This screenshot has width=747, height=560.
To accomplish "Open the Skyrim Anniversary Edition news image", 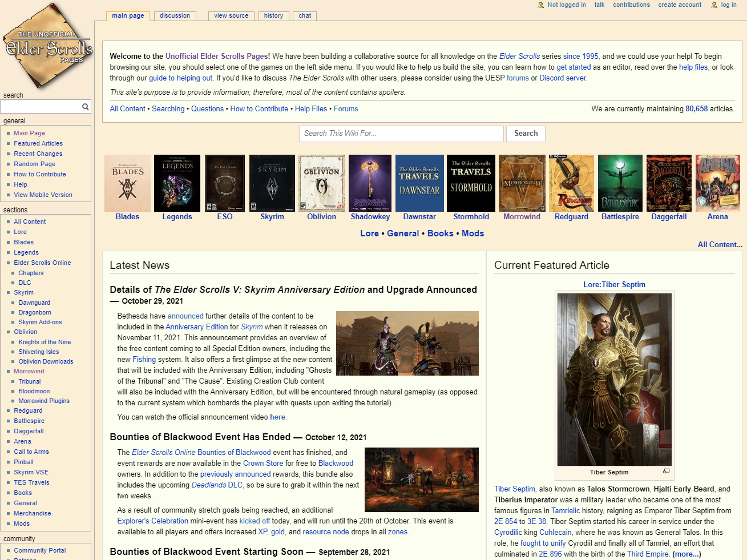I will (x=407, y=343).
